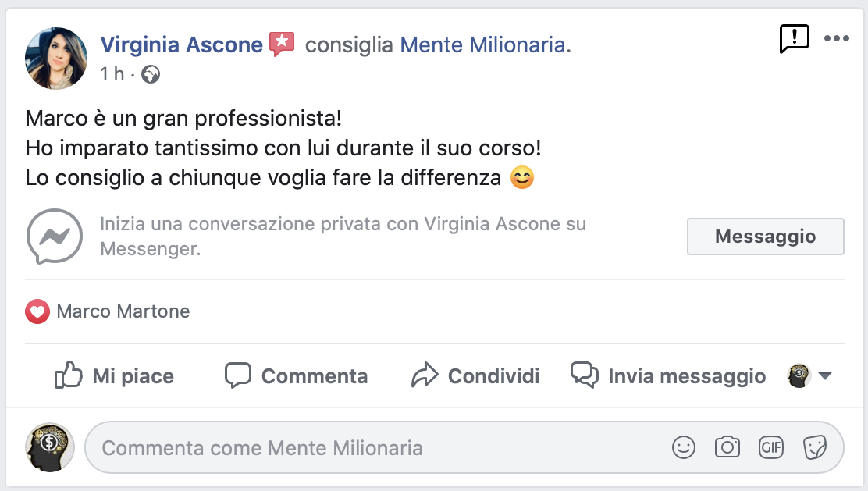The height and width of the screenshot is (491, 868).
Task: Click the heart reaction icon
Action: tap(37, 312)
